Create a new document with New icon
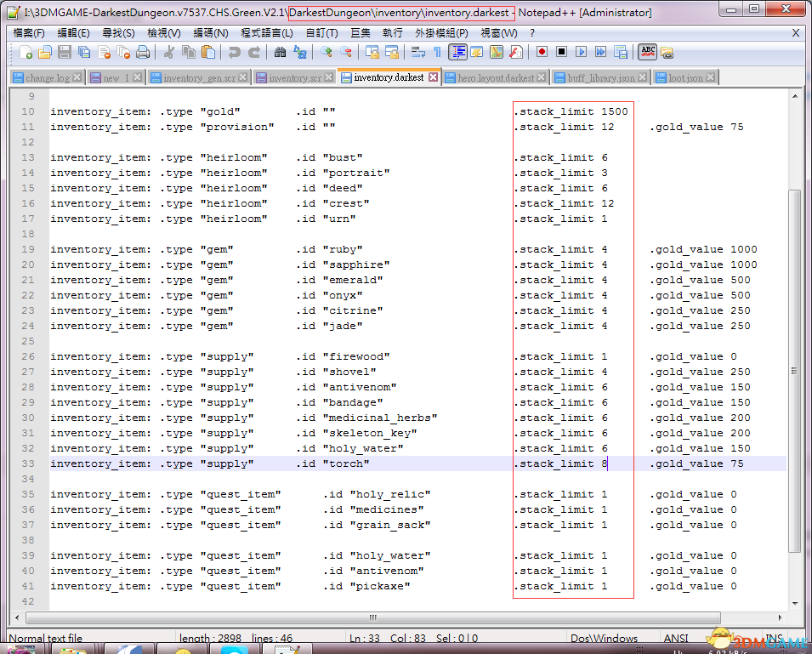Screen dimensions: 812x654 pyautogui.click(x=26, y=52)
